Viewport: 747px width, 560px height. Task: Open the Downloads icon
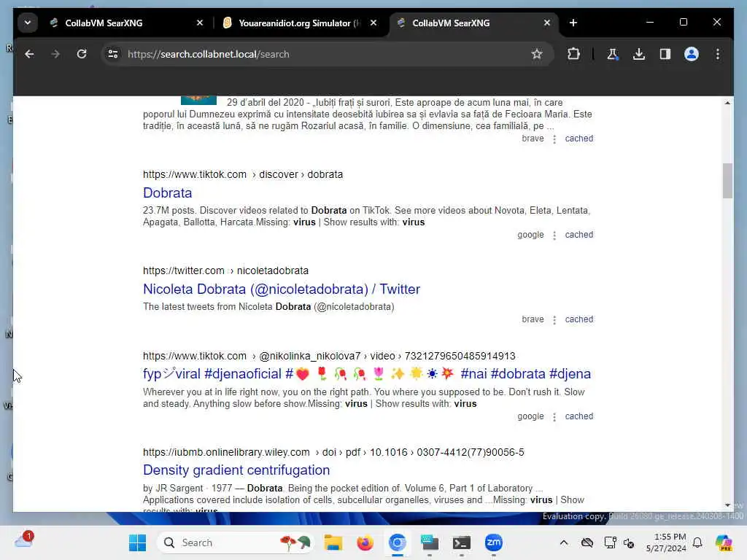639,54
